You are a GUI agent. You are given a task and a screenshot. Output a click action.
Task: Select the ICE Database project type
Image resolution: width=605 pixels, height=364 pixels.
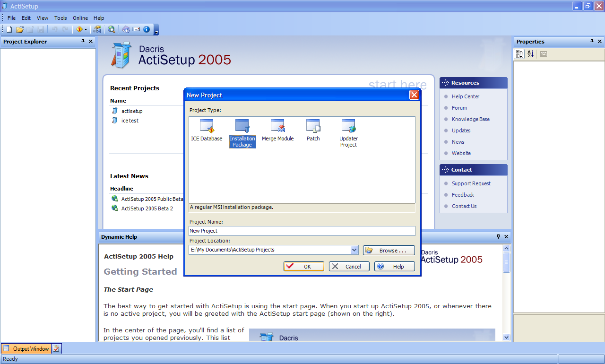[207, 130]
